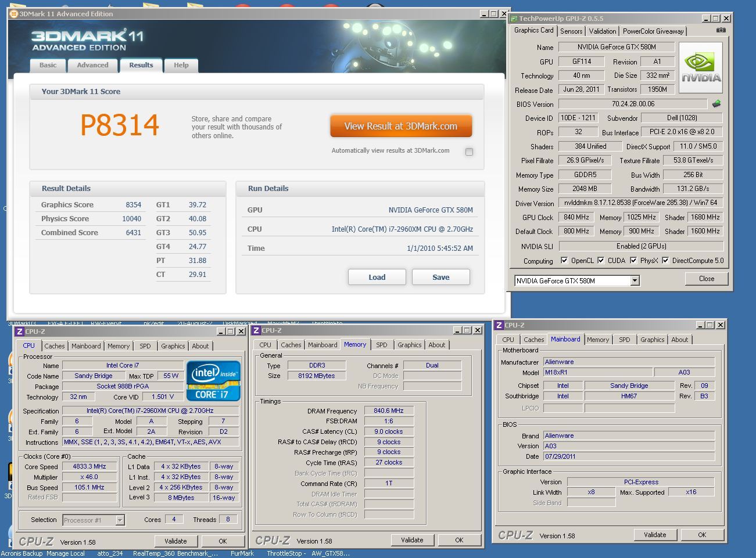Enable automatically view results at 3DMark.com

click(469, 152)
